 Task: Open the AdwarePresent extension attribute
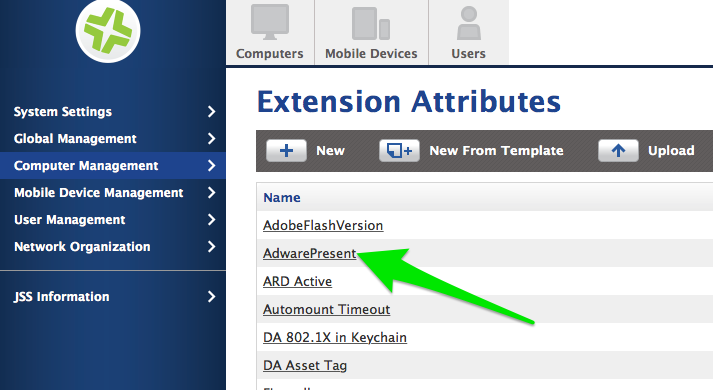pos(310,253)
